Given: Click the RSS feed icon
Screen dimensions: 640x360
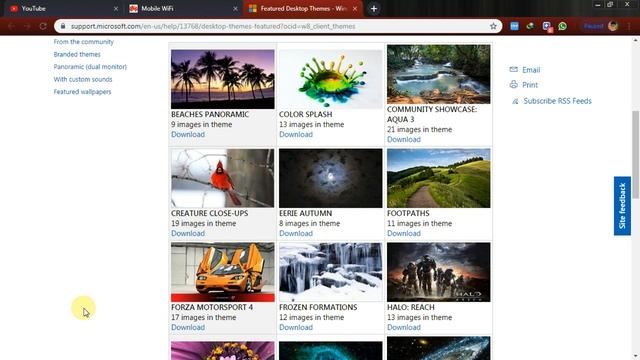Looking at the screenshot, I should point(515,101).
